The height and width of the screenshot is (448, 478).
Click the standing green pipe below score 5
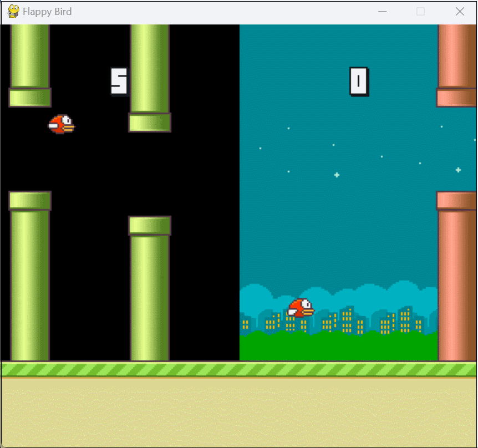(x=150, y=288)
